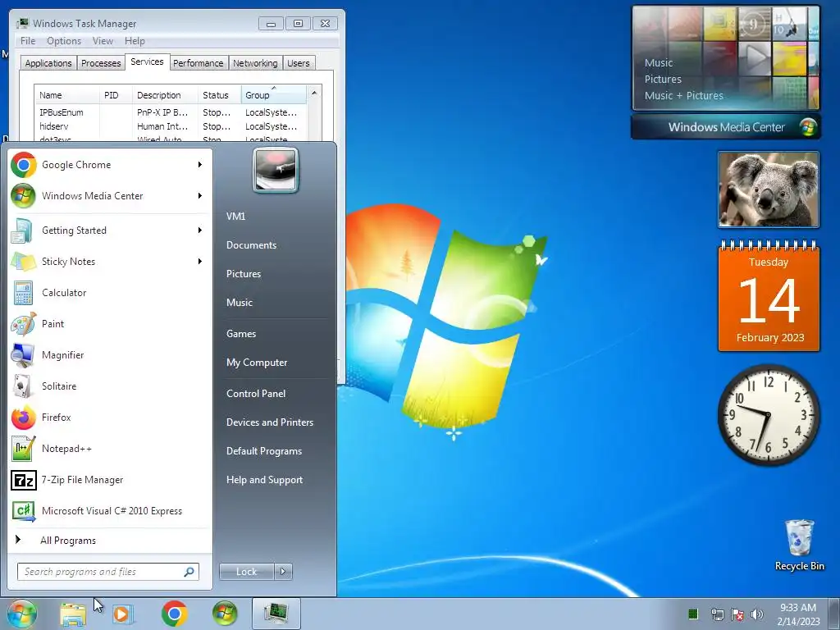This screenshot has width=840, height=630.
Task: Open Documents from Start menu
Action: 251,245
